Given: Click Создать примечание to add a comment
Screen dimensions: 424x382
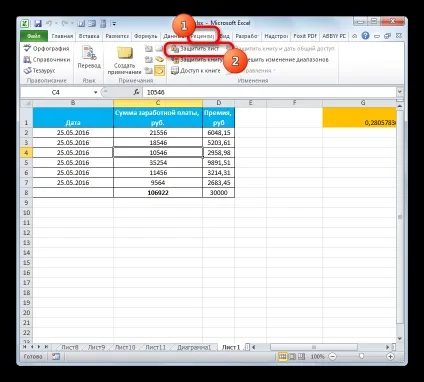Looking at the screenshot, I should (x=124, y=60).
